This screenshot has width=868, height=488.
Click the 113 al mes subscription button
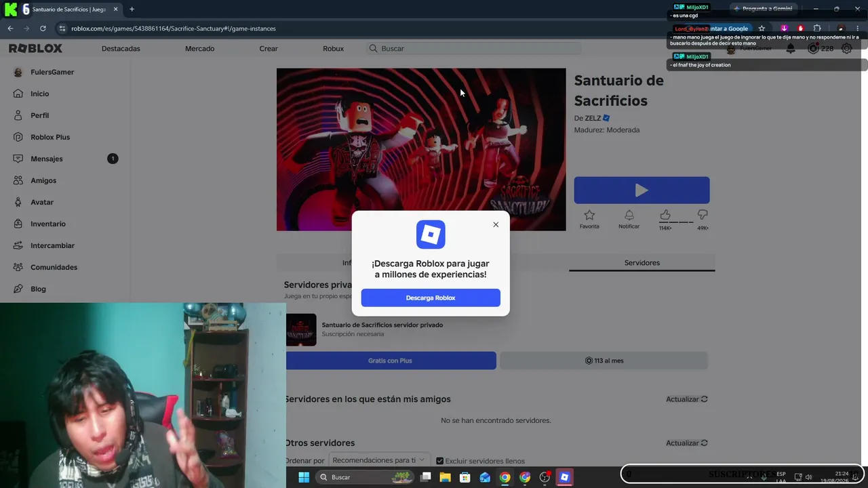(604, 361)
